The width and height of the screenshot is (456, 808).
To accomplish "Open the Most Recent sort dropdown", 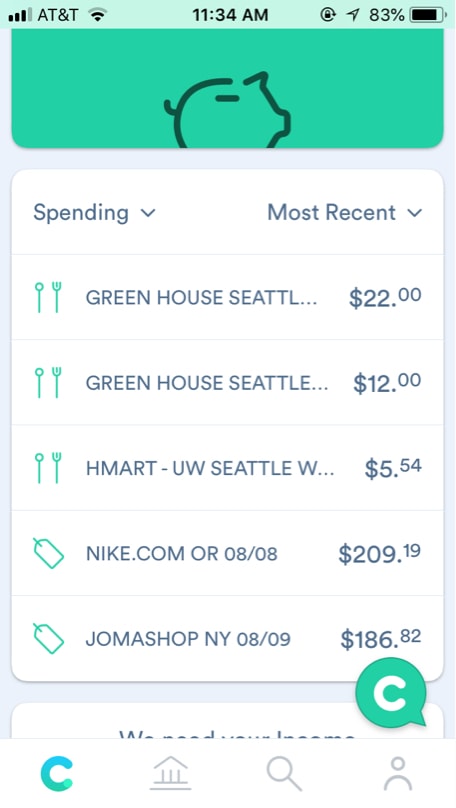I will click(x=345, y=212).
